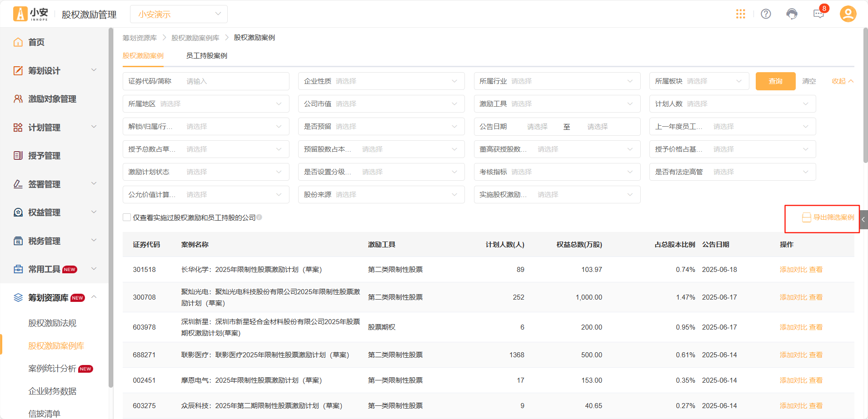
Task: Switch to 股权激励案例 tab
Action: point(143,56)
